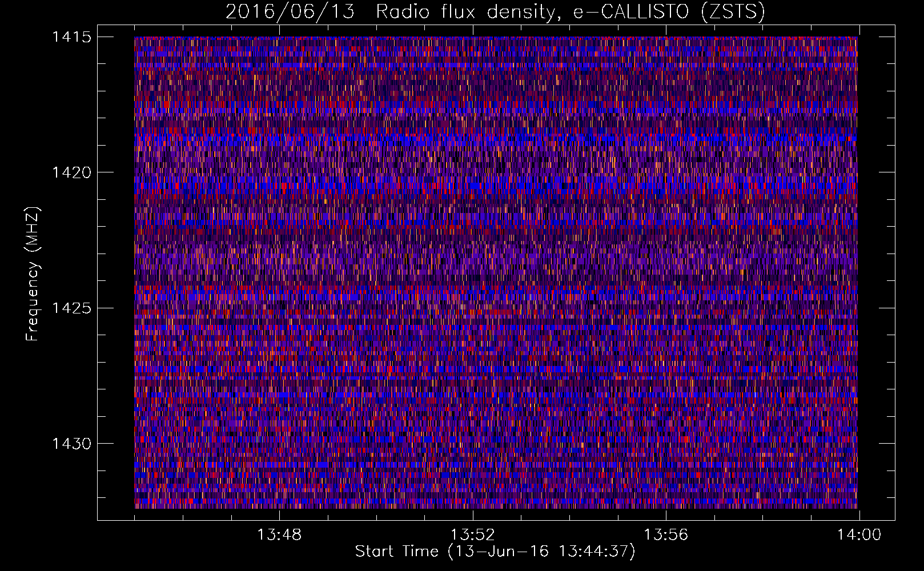Click the plot title '2016/06/13 Radio flux density, e-CALLISTO (ZSTS)'
The height and width of the screenshot is (571, 924).
(x=495, y=12)
